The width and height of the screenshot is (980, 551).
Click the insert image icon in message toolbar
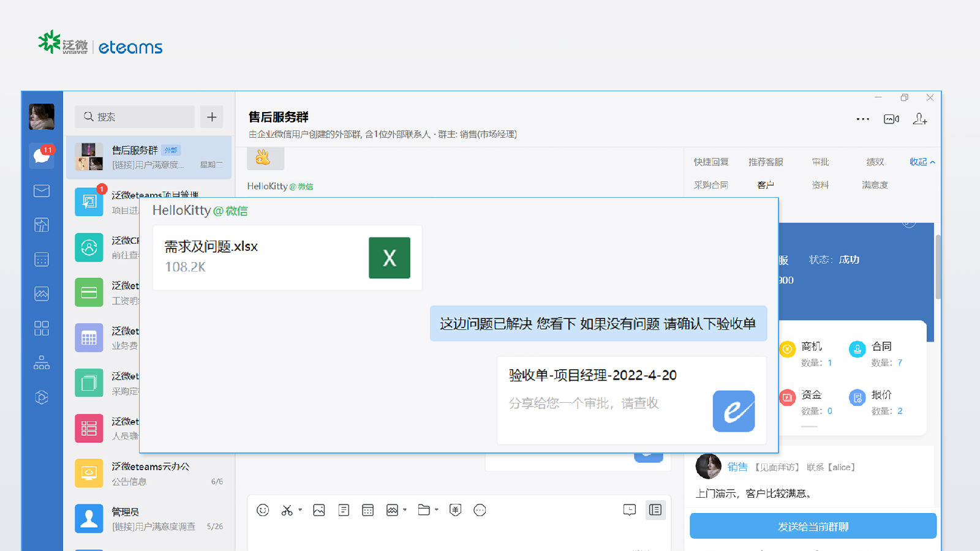pyautogui.click(x=319, y=510)
